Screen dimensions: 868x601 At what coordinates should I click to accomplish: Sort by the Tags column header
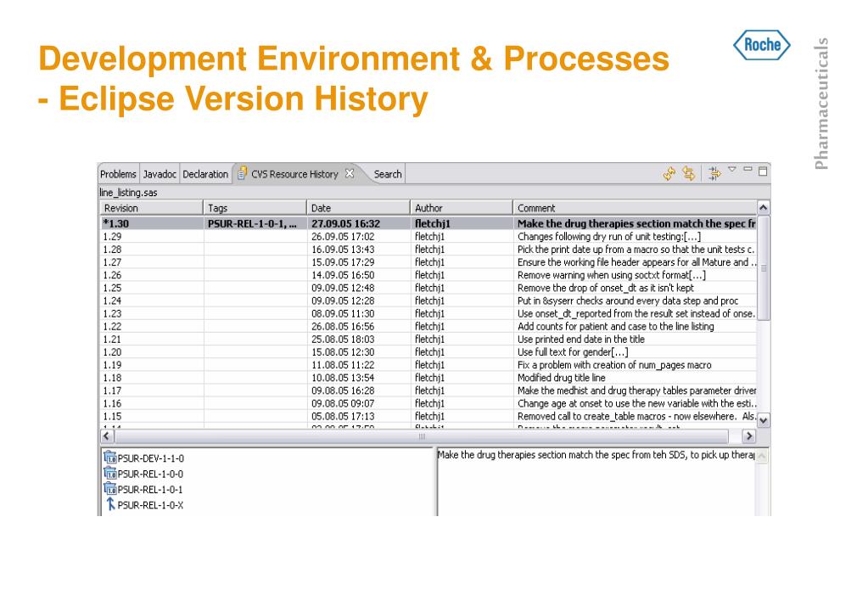[255, 208]
